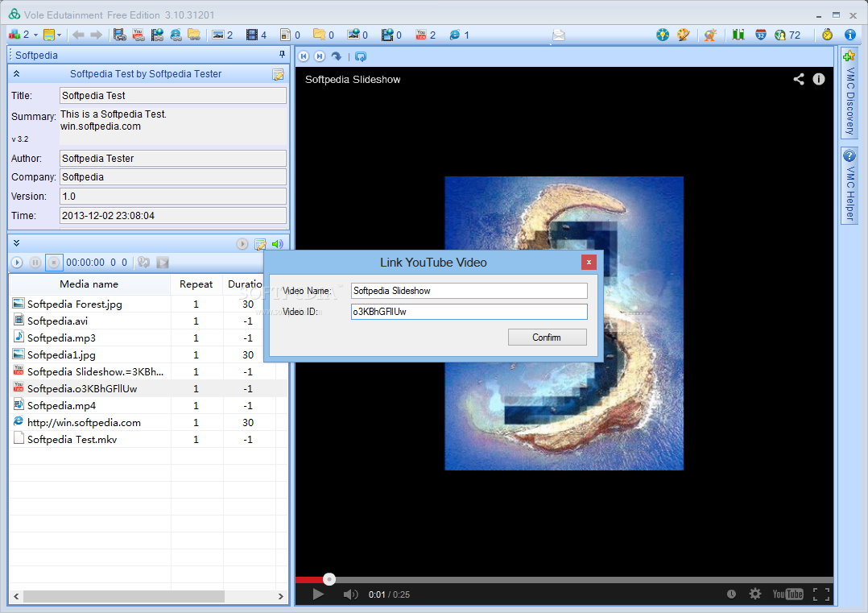The width and height of the screenshot is (868, 613).
Task: Click the edit playlist pencil icon
Action: coord(260,243)
